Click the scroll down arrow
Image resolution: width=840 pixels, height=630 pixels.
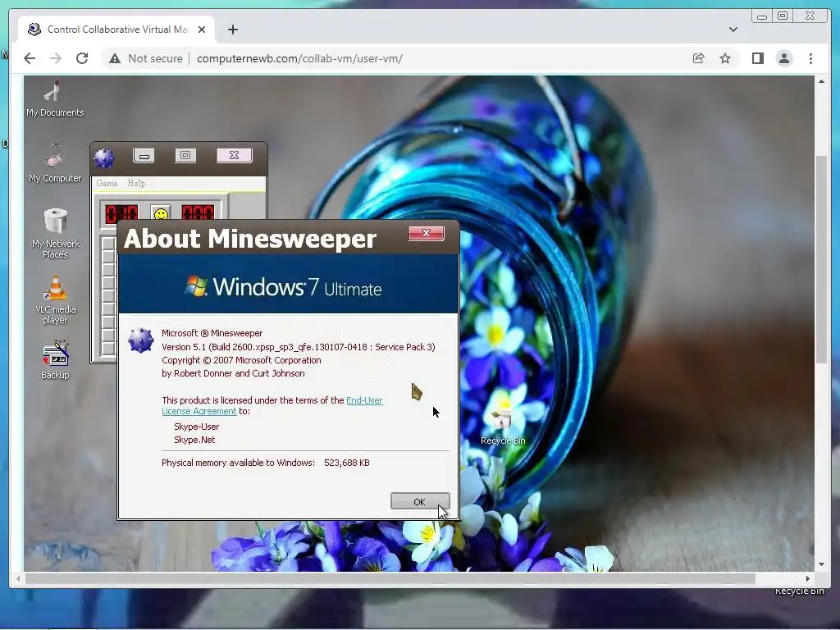[x=821, y=564]
